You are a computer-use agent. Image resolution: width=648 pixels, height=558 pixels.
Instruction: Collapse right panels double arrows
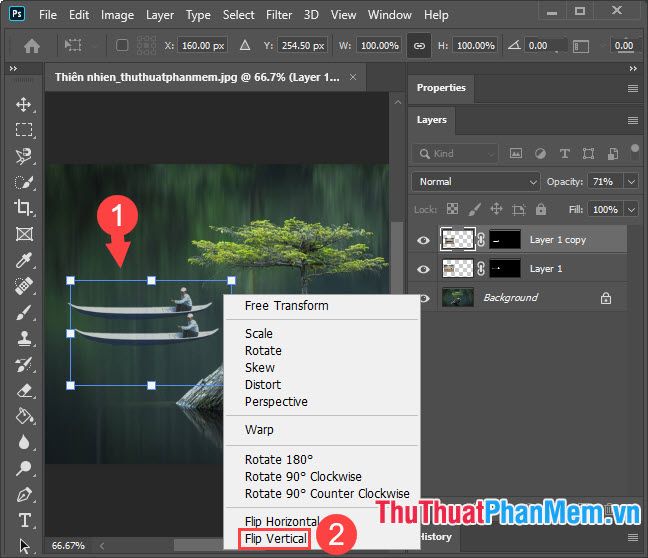(x=633, y=68)
